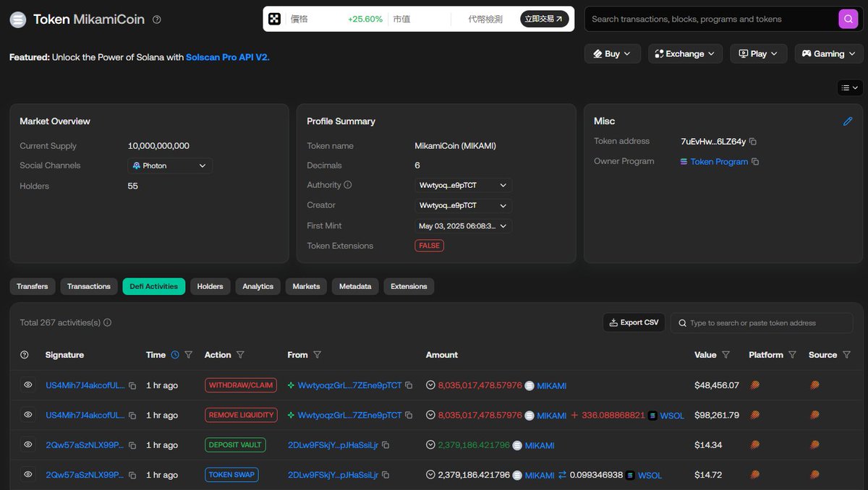868x490 pixels.
Task: Open the Metadata tab
Action: [355, 286]
